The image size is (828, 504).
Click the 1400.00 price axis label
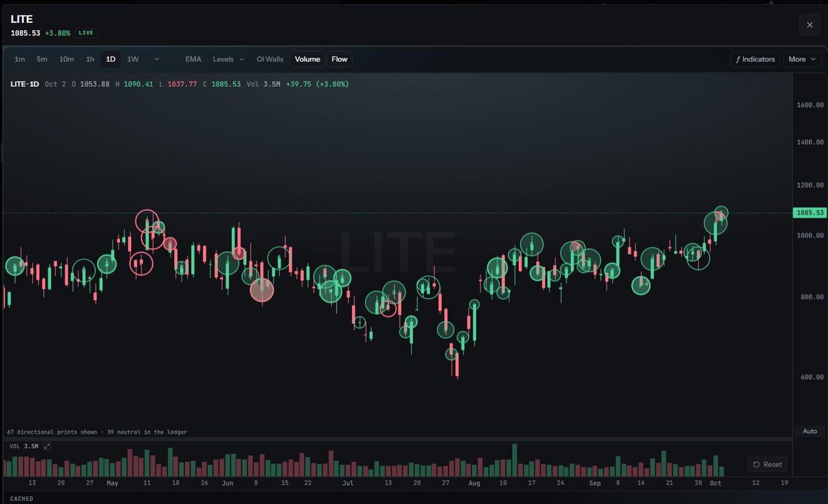[810, 142]
